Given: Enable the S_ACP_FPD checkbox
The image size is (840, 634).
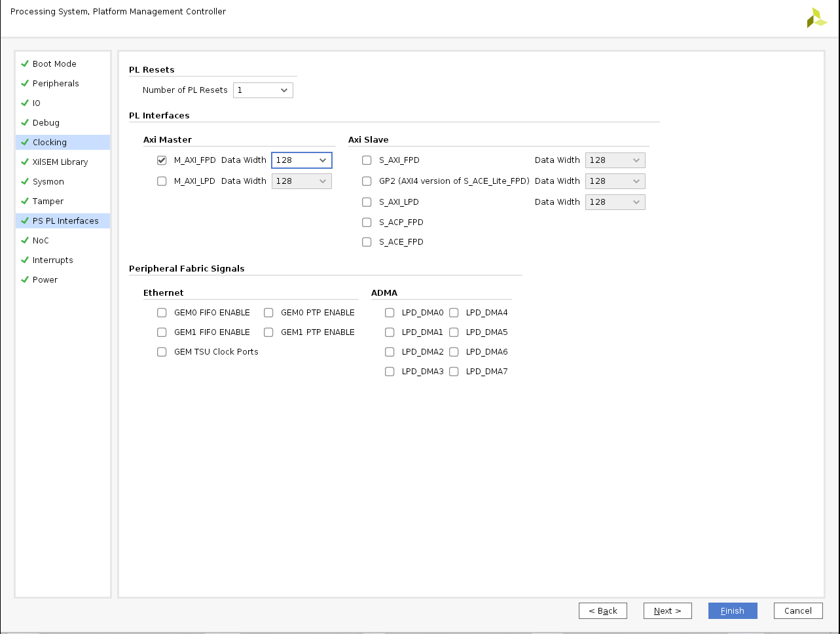Looking at the screenshot, I should click(x=367, y=222).
